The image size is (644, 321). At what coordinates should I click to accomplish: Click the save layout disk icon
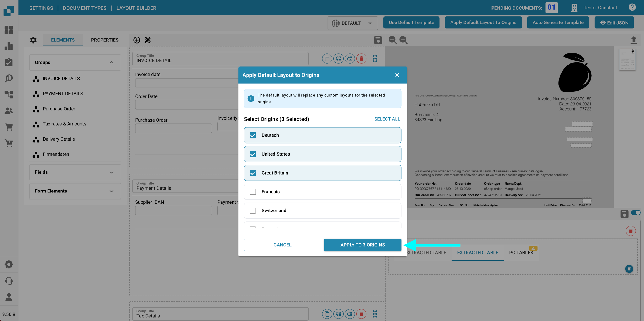coord(378,40)
